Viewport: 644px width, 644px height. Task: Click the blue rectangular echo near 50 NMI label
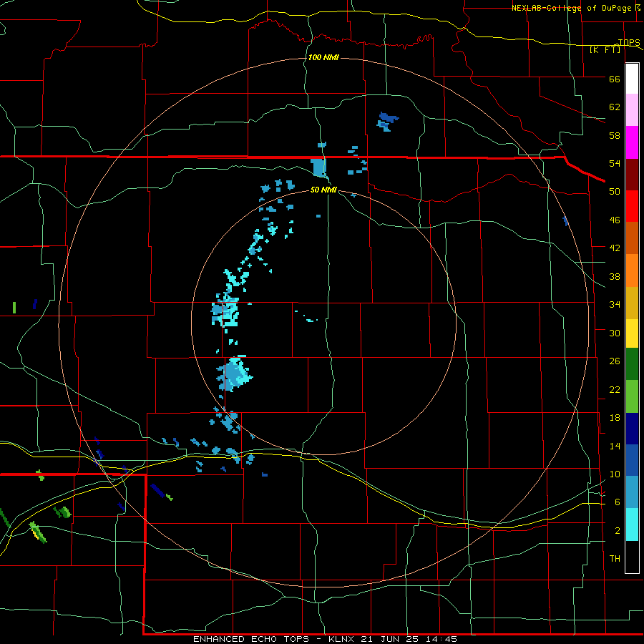click(x=318, y=167)
